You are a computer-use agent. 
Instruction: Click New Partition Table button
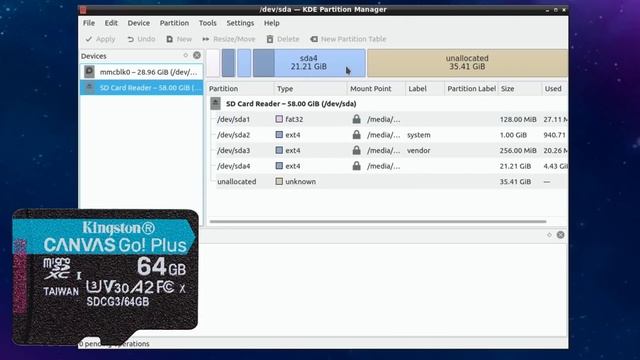click(348, 39)
